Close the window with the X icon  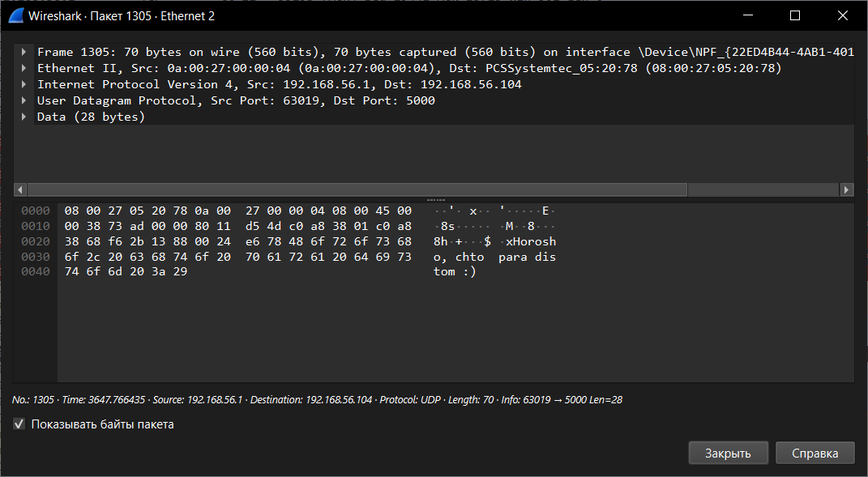[x=843, y=15]
